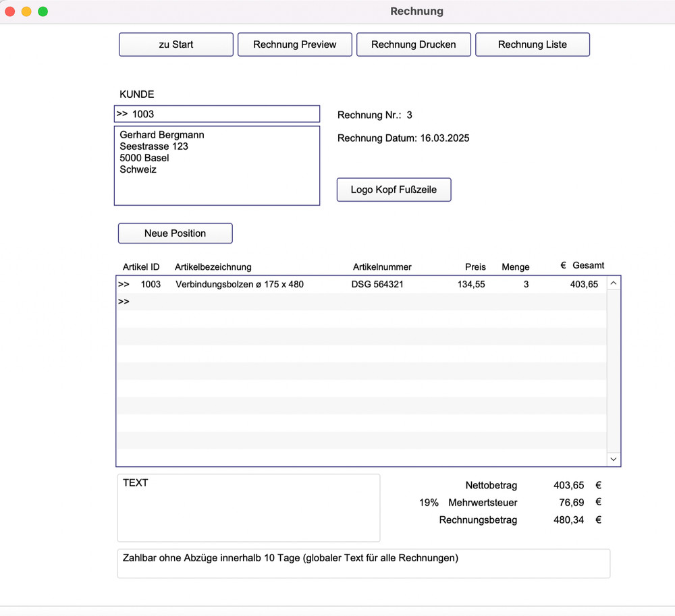Select the global payment terms text field
This screenshot has width=675, height=616.
point(363,563)
